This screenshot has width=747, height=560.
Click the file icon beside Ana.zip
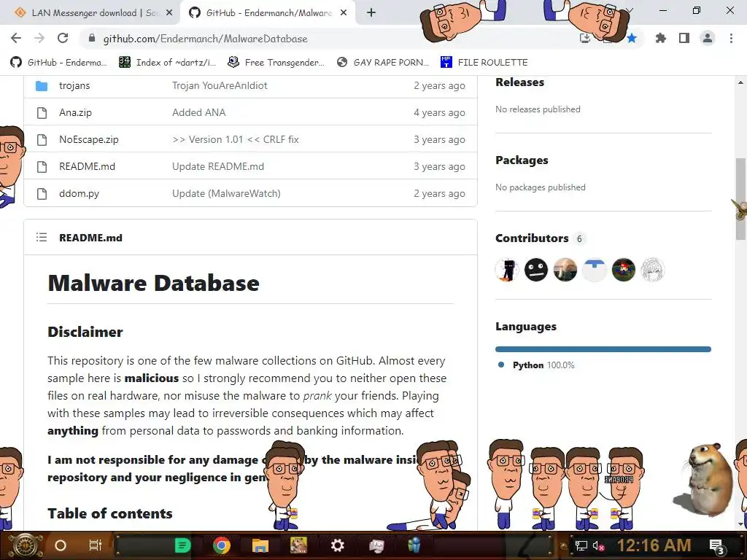(x=42, y=113)
